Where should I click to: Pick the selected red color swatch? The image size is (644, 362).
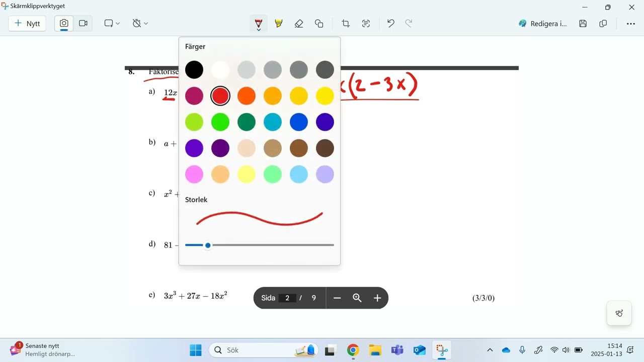click(x=220, y=96)
